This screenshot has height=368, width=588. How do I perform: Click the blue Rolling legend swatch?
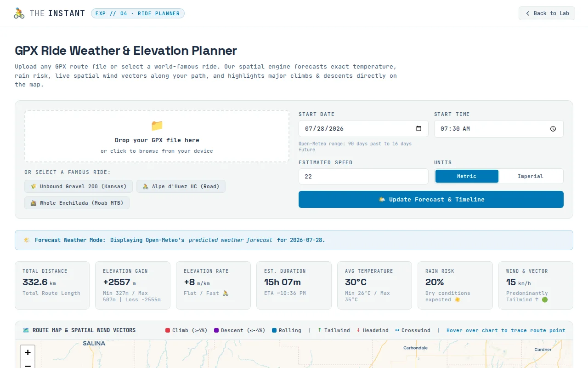(274, 330)
